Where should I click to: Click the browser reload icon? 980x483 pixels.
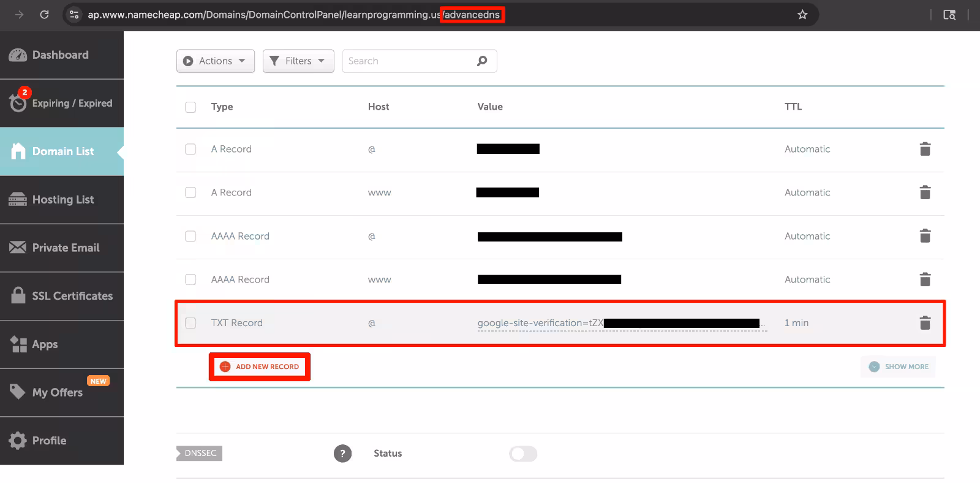[x=44, y=15]
